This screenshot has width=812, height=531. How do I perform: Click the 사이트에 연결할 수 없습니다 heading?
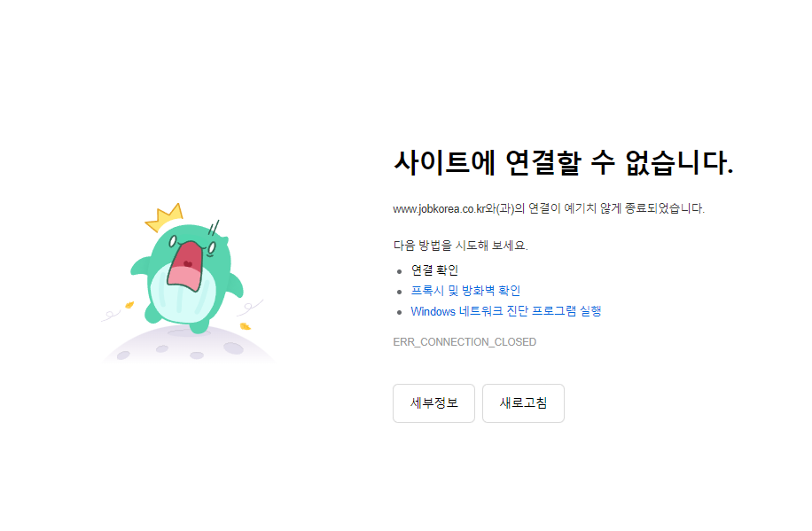coord(564,162)
